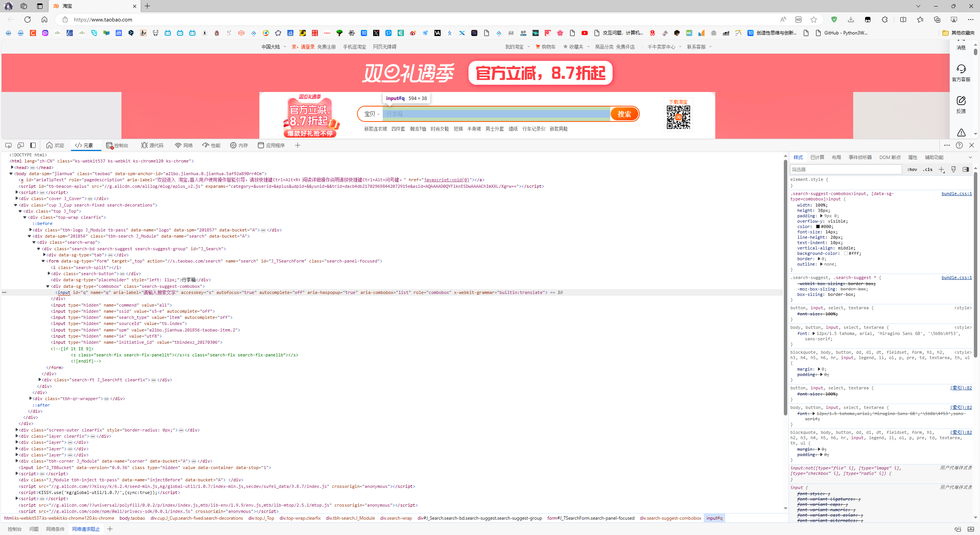The width and height of the screenshot is (980, 535).
Task: Open the DevTools 欢迎 (Welcome) tab
Action: 55,145
